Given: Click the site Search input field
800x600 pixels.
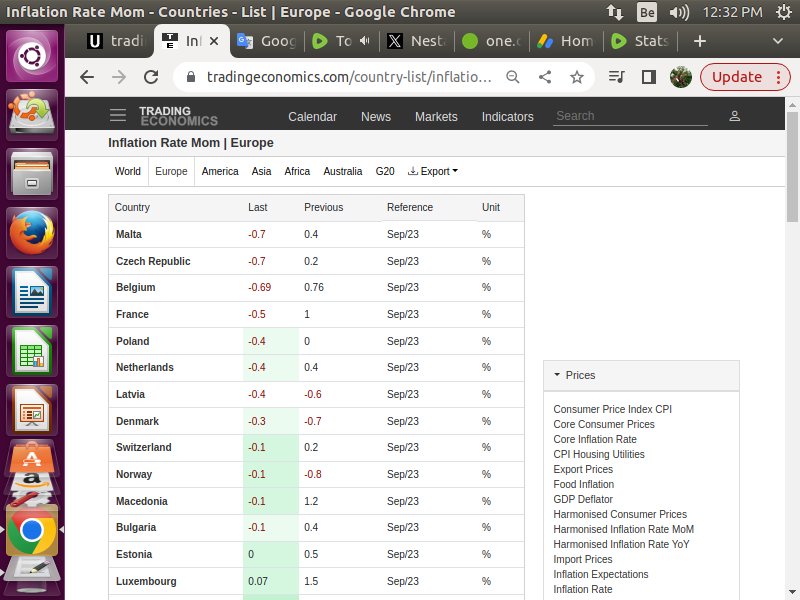Looking at the screenshot, I should pyautogui.click(x=630, y=116).
